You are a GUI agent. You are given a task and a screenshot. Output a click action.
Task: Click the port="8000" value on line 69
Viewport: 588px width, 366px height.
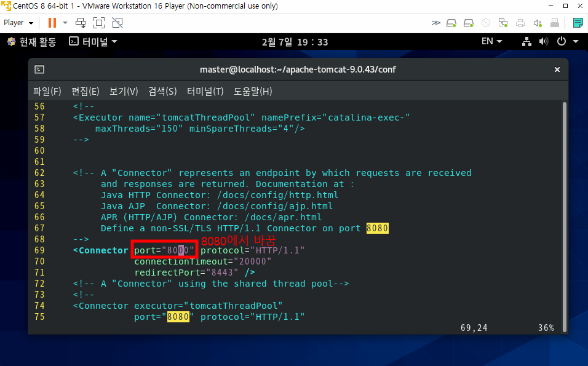164,250
